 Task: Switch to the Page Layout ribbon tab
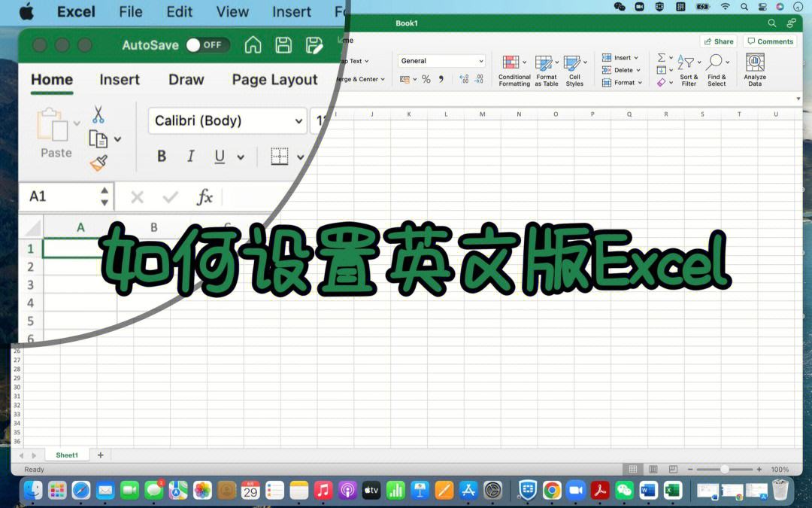274,79
